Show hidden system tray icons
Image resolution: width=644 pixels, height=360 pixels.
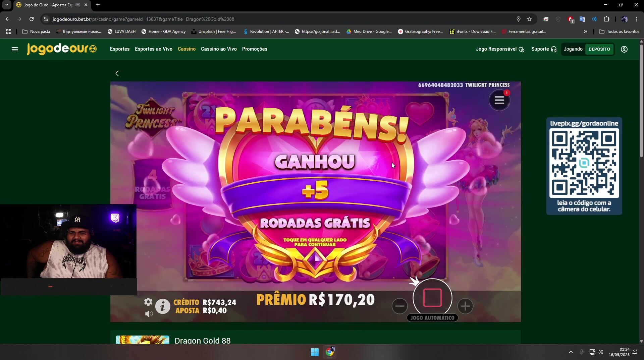pos(571,352)
